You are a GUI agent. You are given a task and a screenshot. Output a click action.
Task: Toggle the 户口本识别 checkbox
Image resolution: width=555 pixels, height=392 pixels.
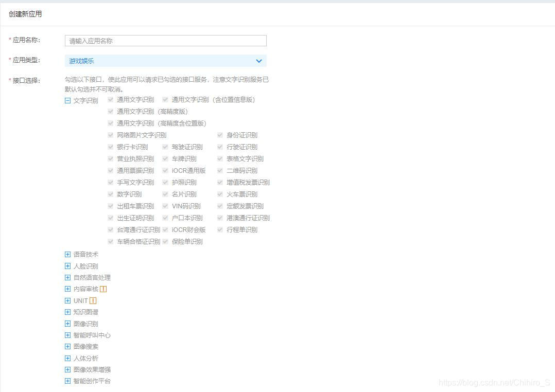coord(165,218)
